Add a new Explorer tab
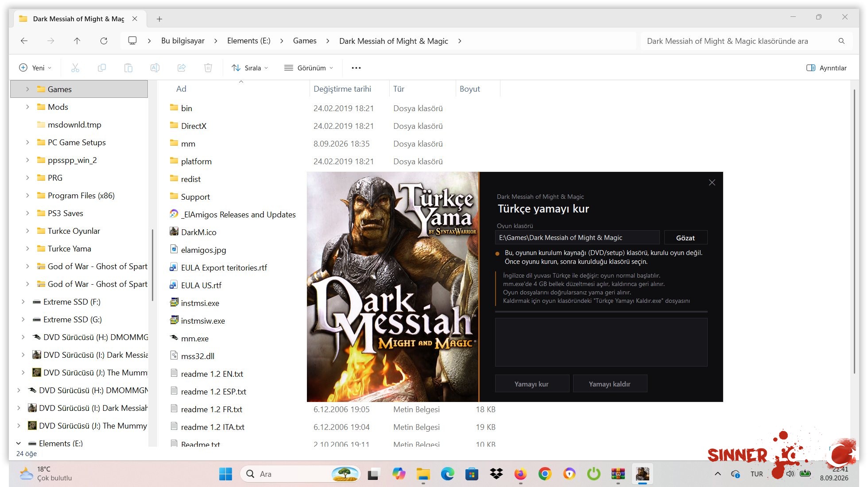868x487 pixels. click(x=159, y=19)
